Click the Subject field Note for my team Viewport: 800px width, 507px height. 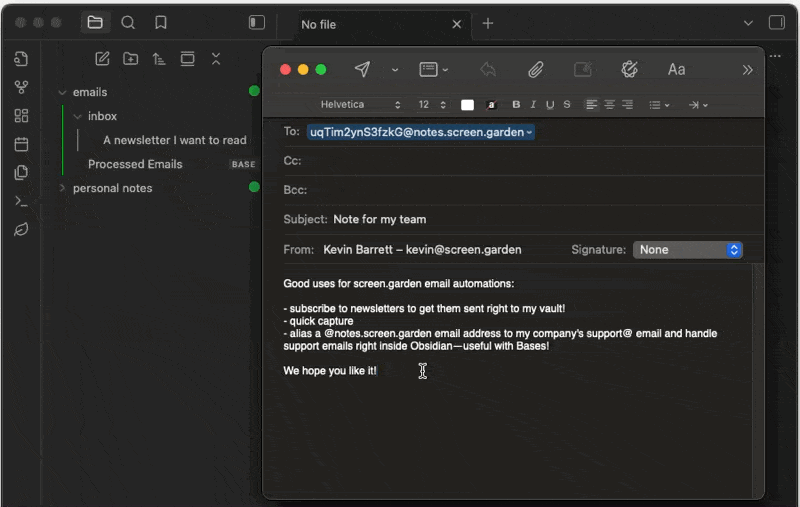[380, 219]
